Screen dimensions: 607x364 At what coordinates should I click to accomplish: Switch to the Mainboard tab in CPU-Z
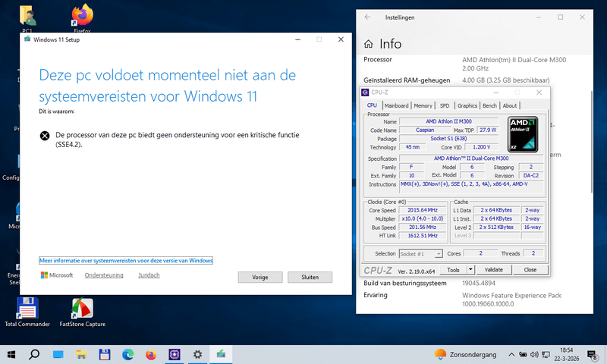pos(396,105)
